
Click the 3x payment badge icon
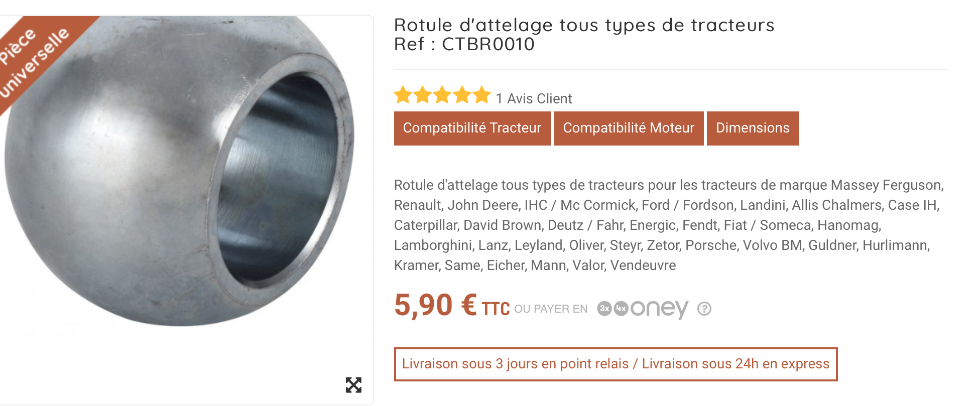click(x=604, y=309)
